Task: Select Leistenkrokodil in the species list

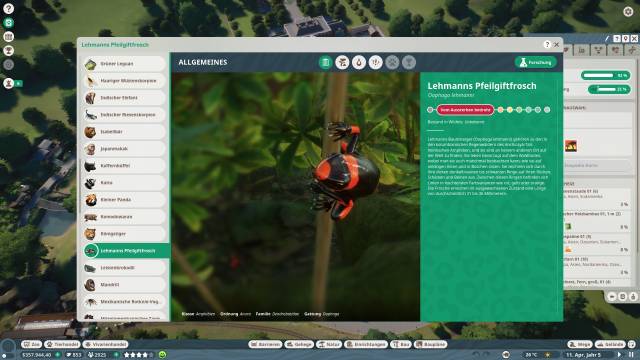Action: pyautogui.click(x=124, y=268)
